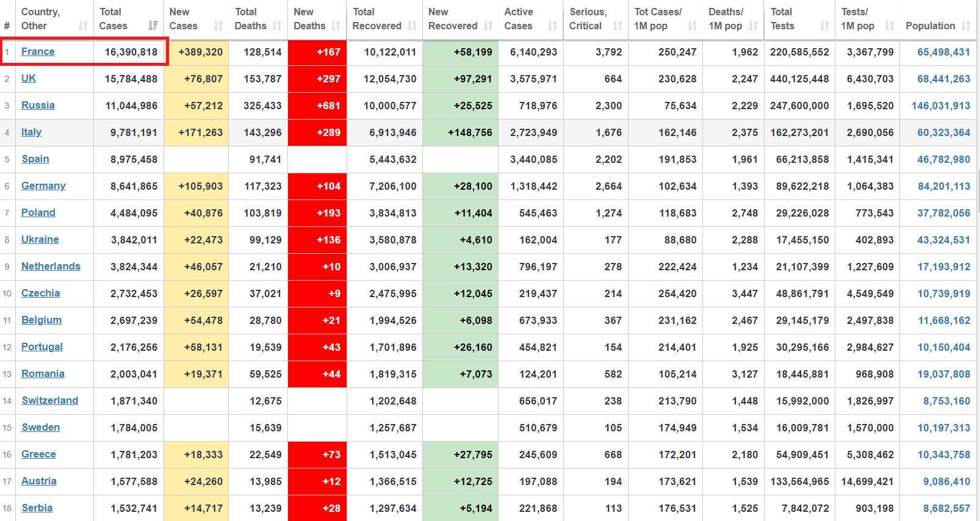Image resolution: width=980 pixels, height=521 pixels.
Task: Open the Belgium country link
Action: [x=41, y=320]
